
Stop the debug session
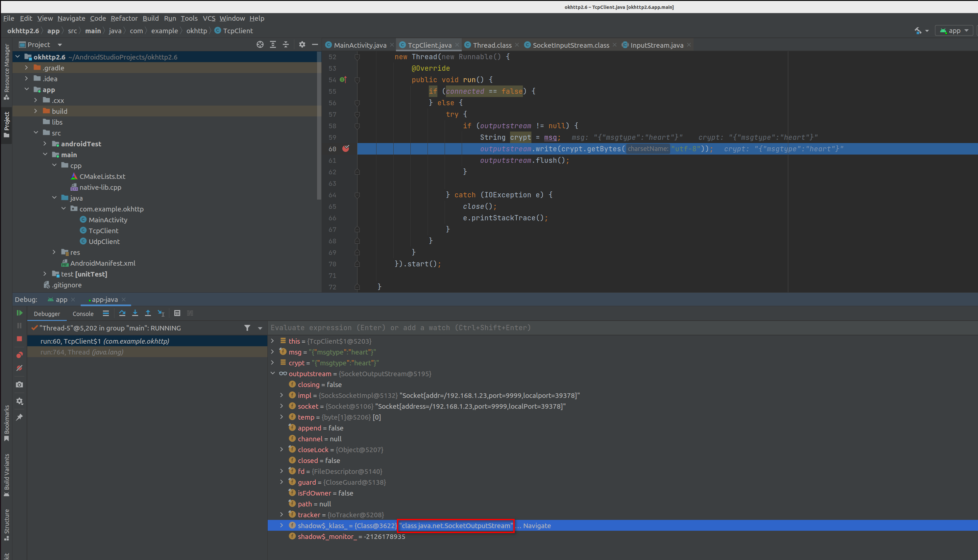(19, 339)
